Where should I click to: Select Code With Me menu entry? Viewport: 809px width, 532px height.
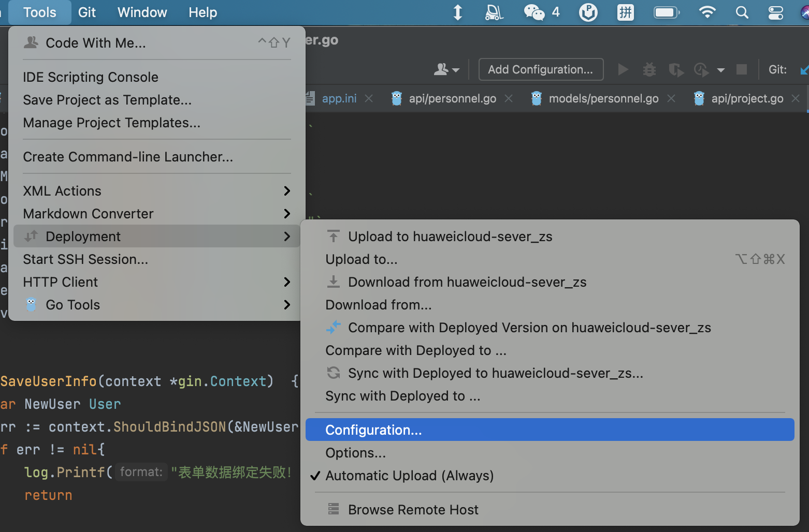click(x=157, y=43)
